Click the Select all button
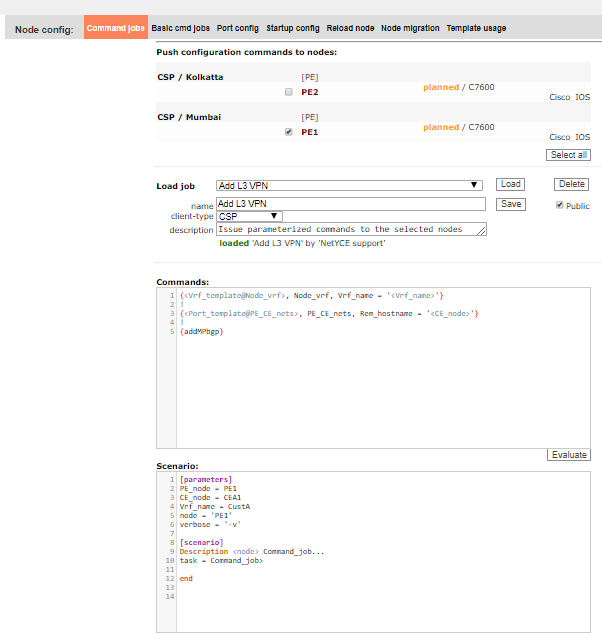Viewport: 602px width, 640px height. tap(568, 155)
